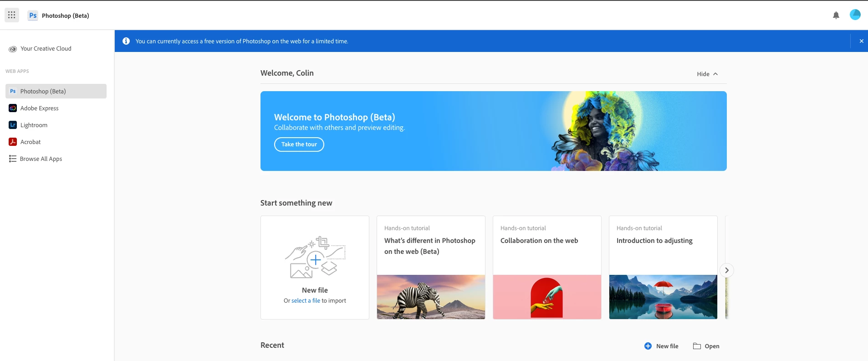Open the zebra tutorial thumbnail

[x=431, y=297]
